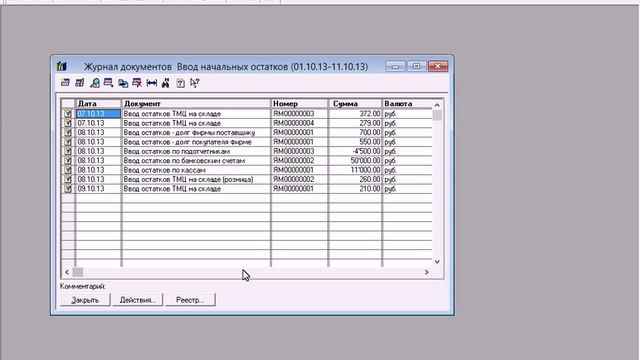Click the document icon of the 11'000.00 row

pyautogui.click(x=68, y=170)
